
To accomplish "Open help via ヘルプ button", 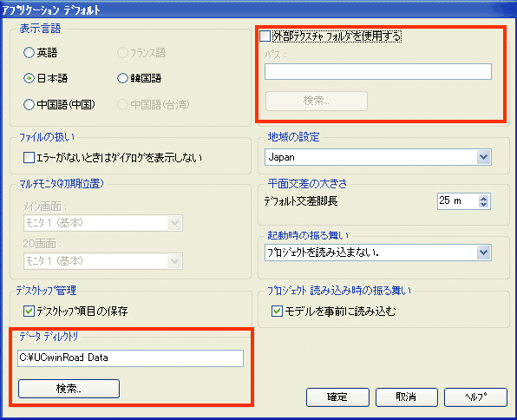I will 475,397.
